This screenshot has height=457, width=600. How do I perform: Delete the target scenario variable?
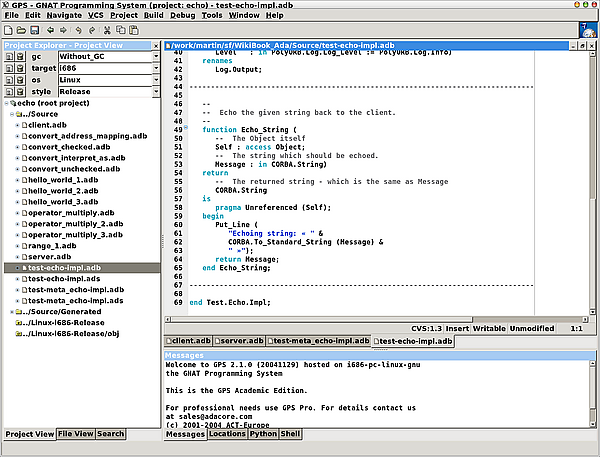[20, 68]
